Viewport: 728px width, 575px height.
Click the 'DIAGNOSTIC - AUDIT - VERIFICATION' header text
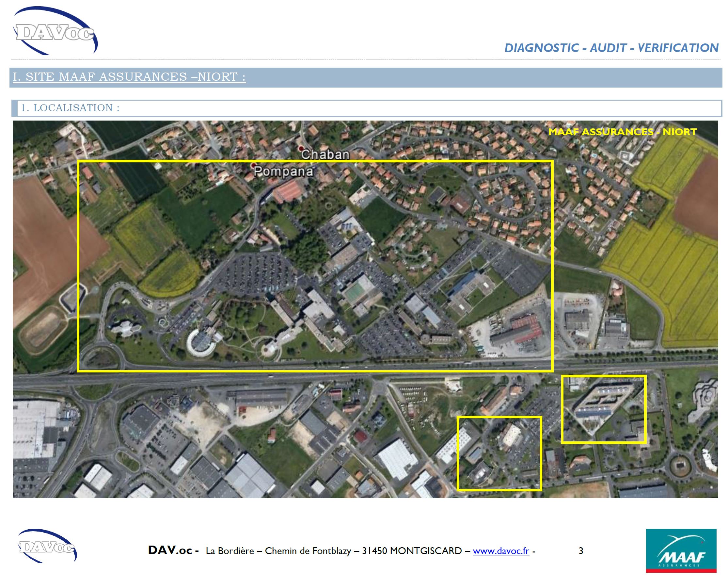click(611, 48)
